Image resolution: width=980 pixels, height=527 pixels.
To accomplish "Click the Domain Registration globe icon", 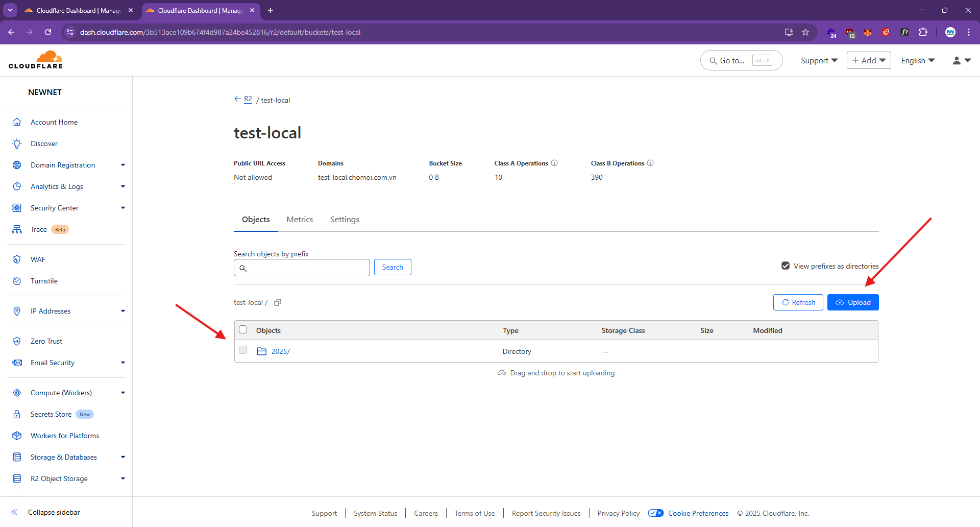I will pyautogui.click(x=17, y=165).
